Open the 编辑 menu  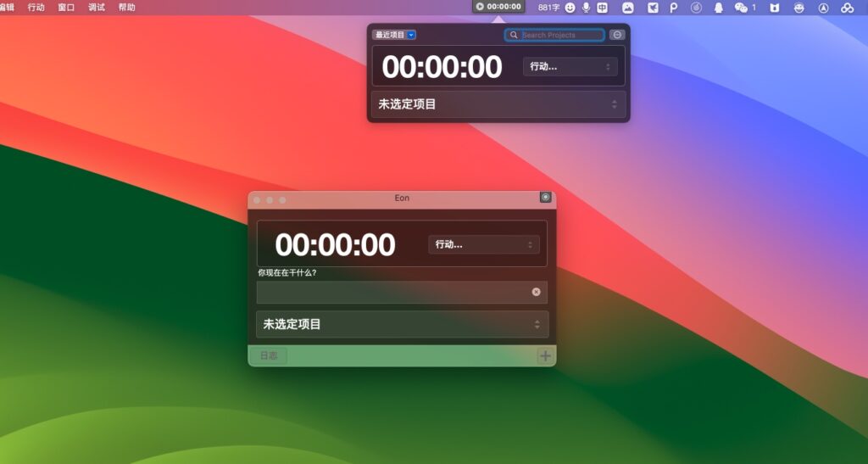pos(7,7)
